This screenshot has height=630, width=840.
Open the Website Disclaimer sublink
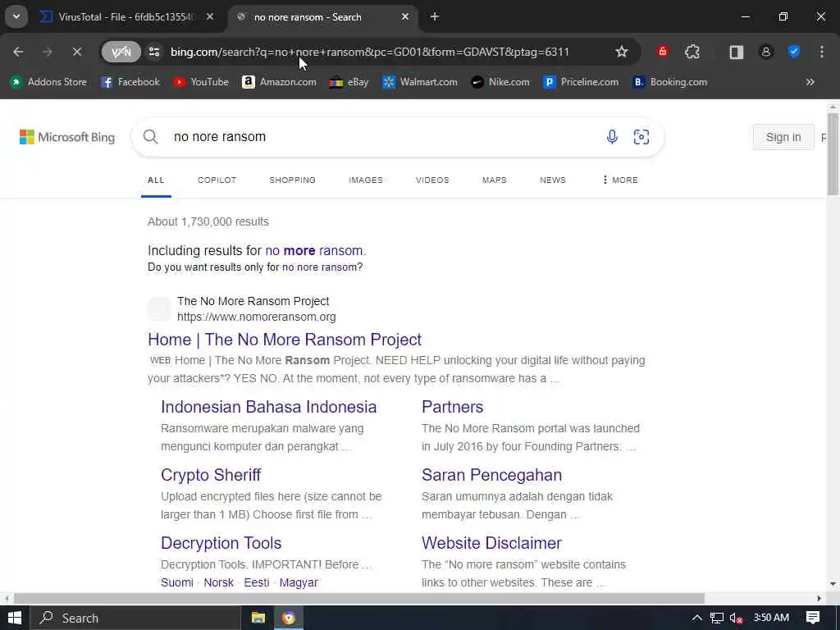tap(491, 543)
